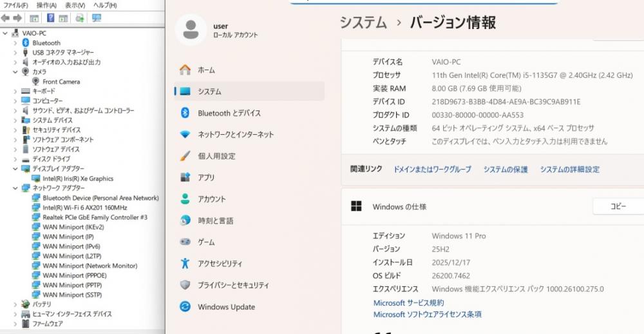644x334 pixels.
Task: Open Microsoft サービス規約 link
Action: pyautogui.click(x=409, y=303)
